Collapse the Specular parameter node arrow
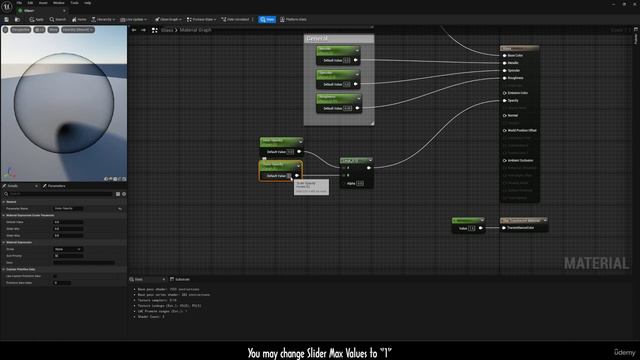Image resolution: width=640 pixels, height=360 pixels. [357, 75]
